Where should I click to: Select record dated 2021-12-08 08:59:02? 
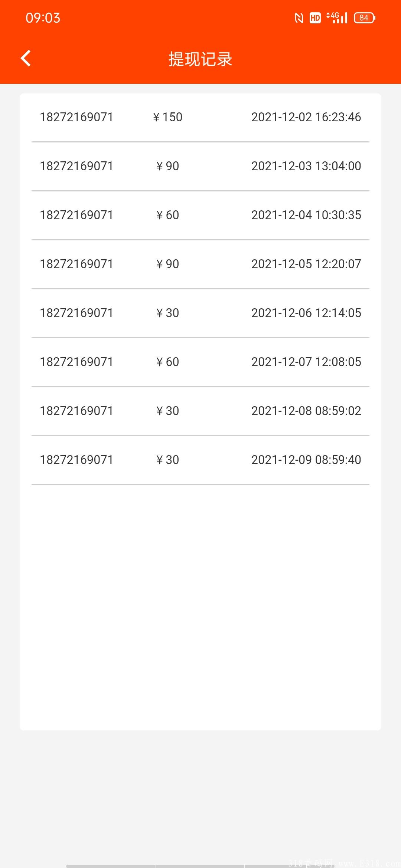tap(200, 411)
